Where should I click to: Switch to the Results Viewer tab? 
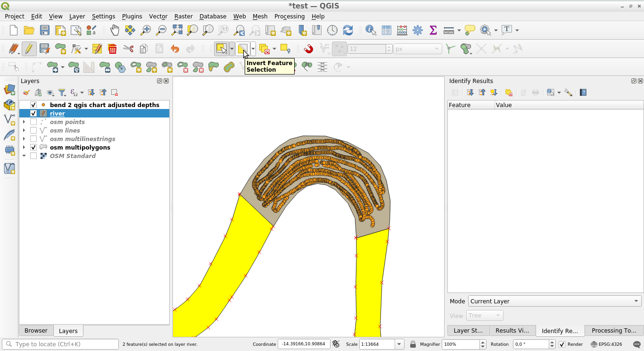pyautogui.click(x=512, y=330)
